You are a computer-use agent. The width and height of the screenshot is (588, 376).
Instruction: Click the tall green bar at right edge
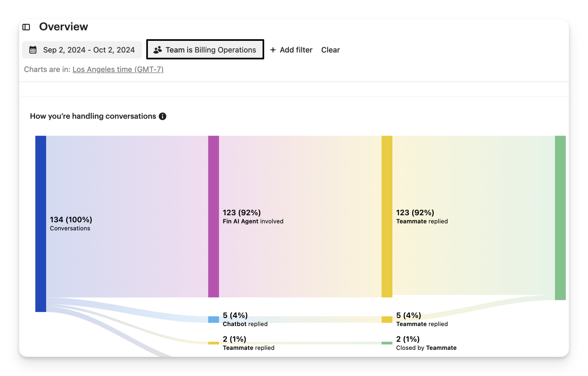(560, 218)
